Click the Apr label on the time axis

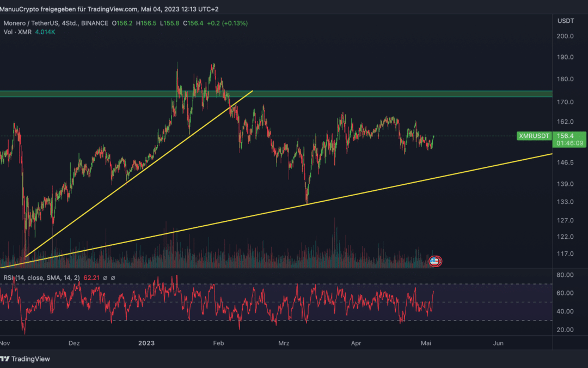pyautogui.click(x=356, y=343)
